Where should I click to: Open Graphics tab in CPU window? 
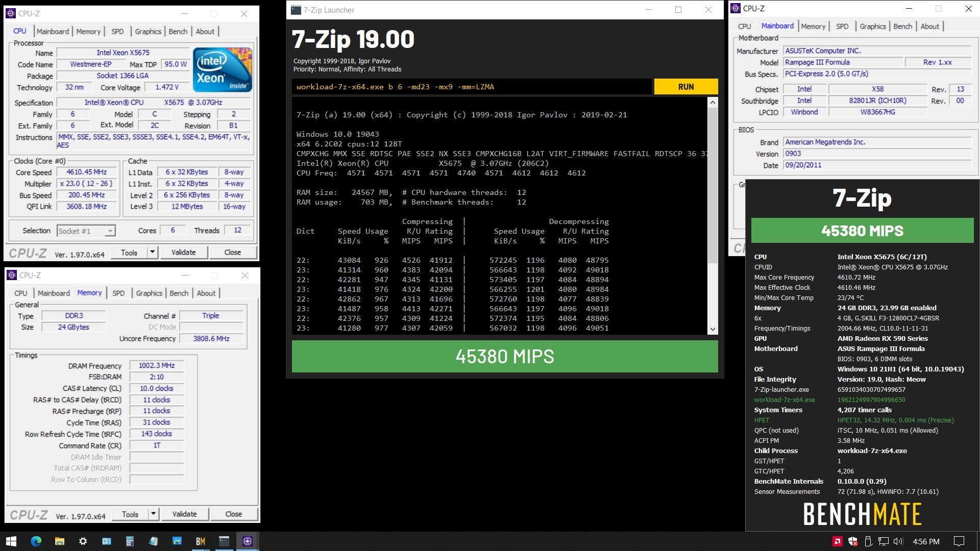click(x=148, y=31)
